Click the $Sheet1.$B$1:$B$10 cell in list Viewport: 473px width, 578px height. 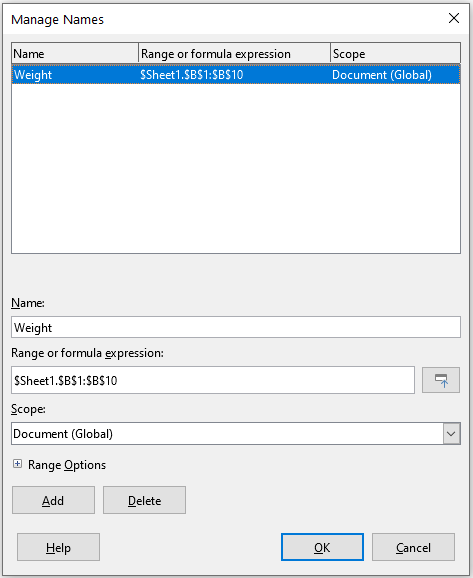click(191, 75)
